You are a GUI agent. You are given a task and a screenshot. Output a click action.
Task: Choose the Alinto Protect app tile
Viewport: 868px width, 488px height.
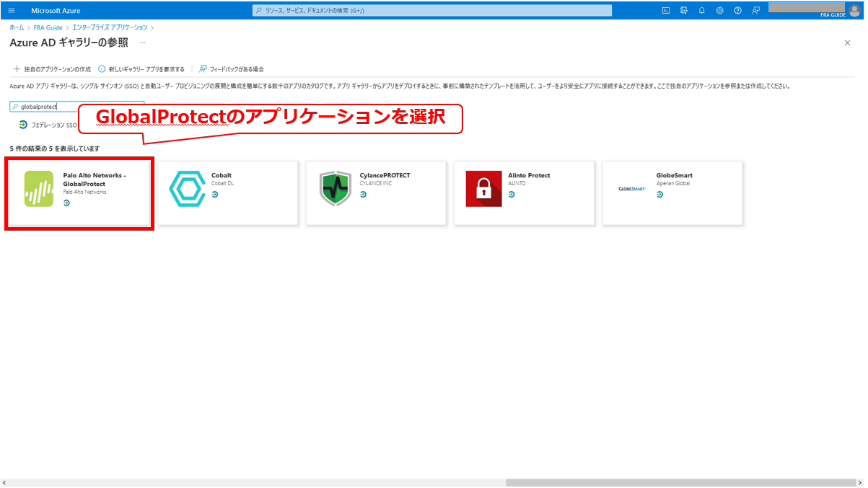524,192
